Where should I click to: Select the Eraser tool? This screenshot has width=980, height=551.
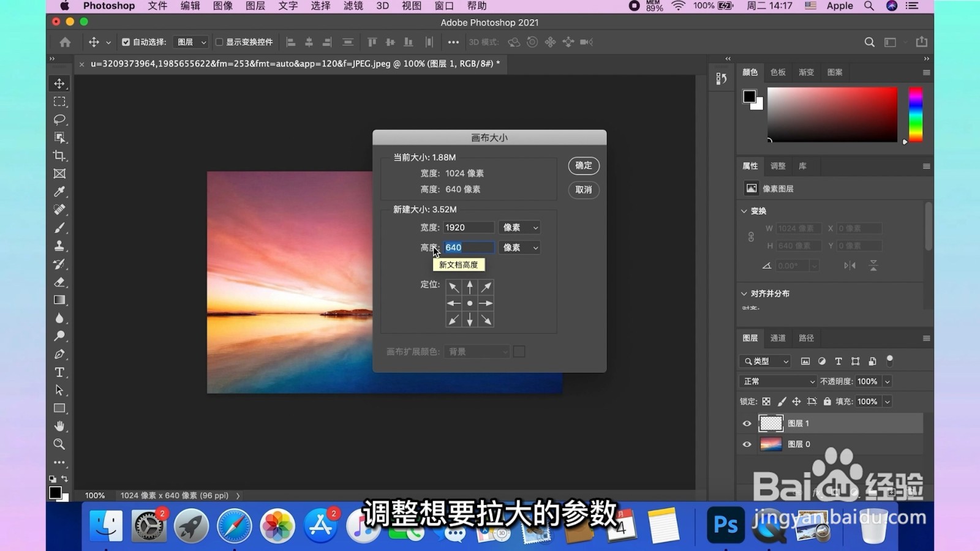[59, 282]
